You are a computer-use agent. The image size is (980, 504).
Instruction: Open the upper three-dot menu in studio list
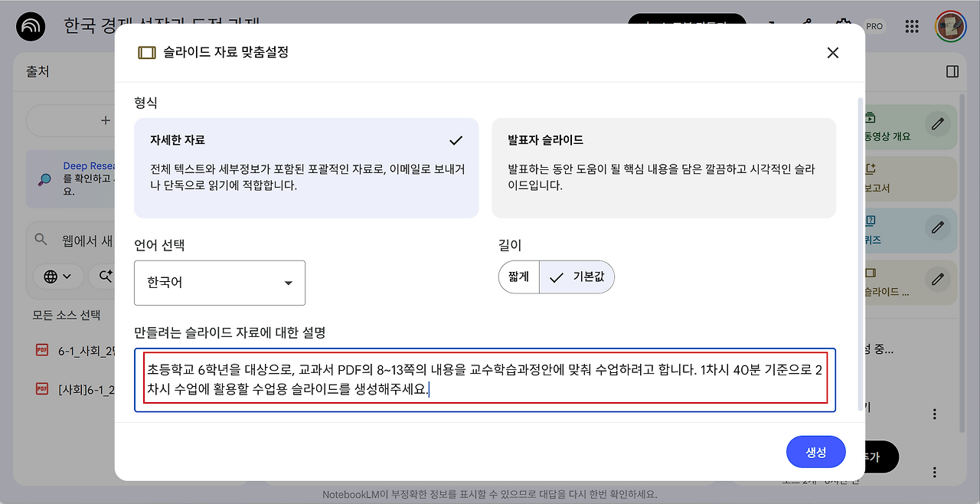point(934,414)
